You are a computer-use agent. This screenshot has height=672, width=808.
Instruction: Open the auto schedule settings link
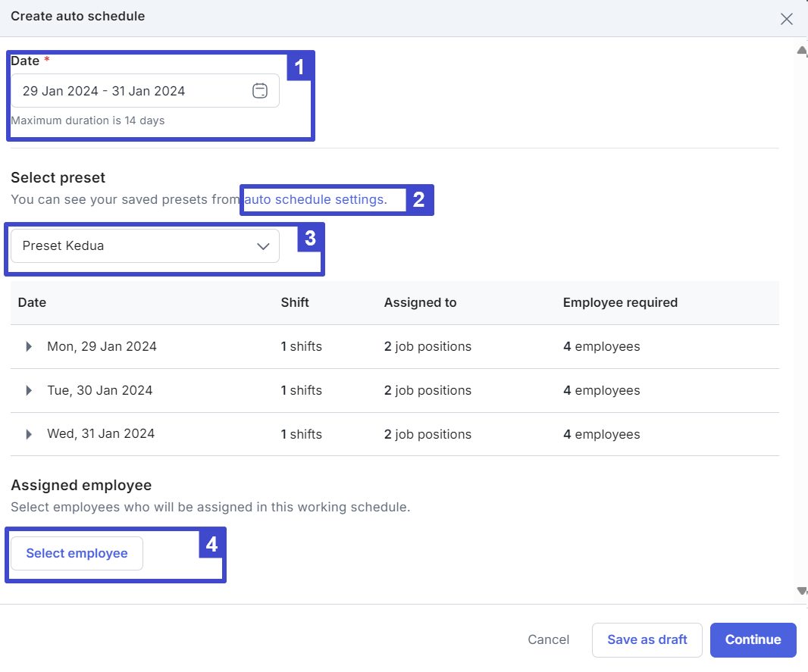[315, 200]
